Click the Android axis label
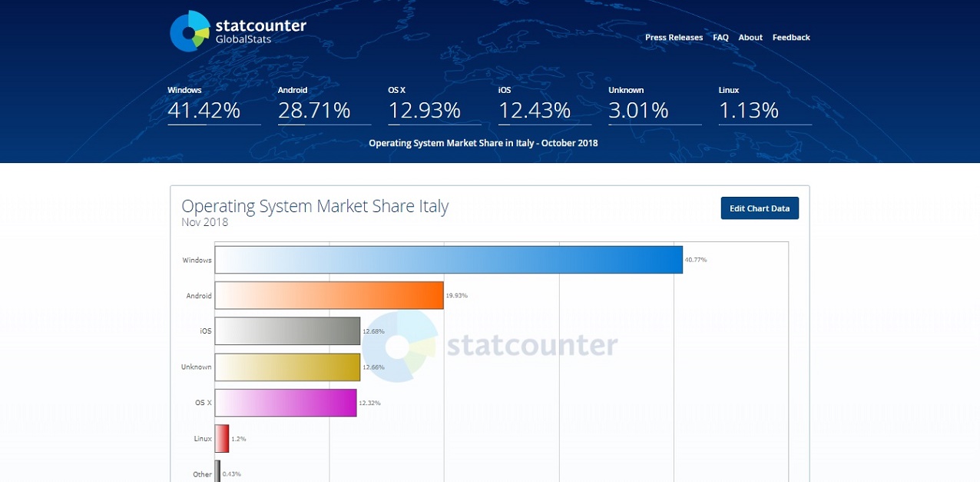980x482 pixels. click(x=199, y=296)
